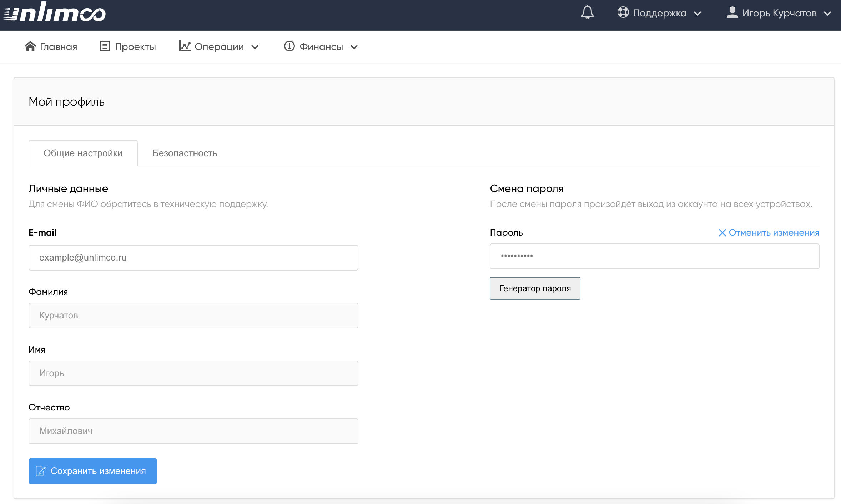This screenshot has width=841, height=504.
Task: Click the Сохранить изменения button
Action: (x=93, y=471)
